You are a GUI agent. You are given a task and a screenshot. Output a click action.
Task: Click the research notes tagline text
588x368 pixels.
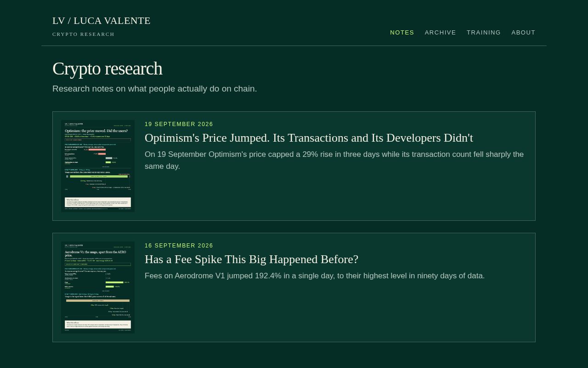point(155,89)
